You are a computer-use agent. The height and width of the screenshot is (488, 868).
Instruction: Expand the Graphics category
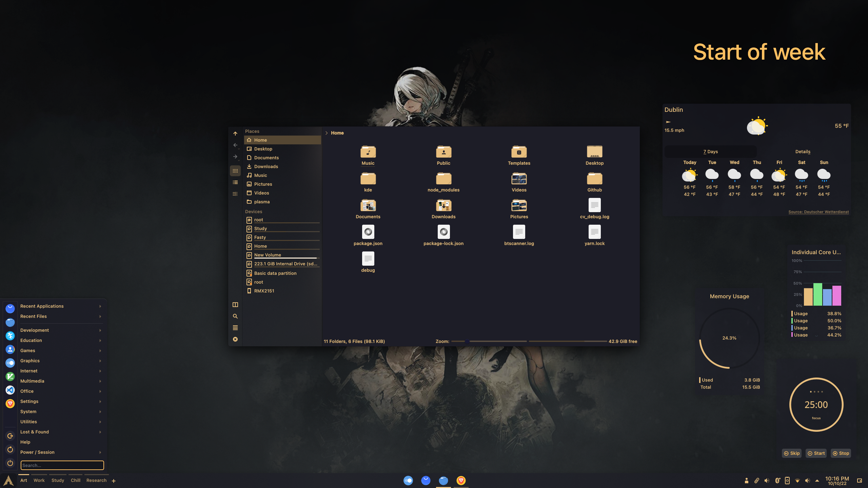(x=61, y=361)
